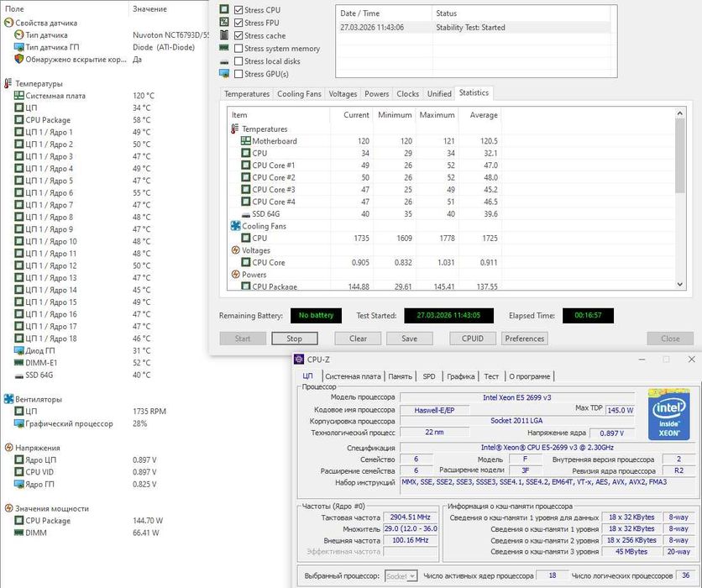Uncheck the Stress CPU checkbox

point(238,10)
